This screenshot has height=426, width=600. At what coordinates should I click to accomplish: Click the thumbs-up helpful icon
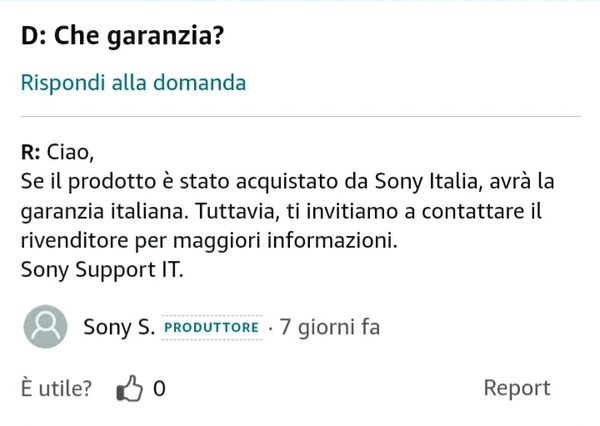tap(130, 389)
